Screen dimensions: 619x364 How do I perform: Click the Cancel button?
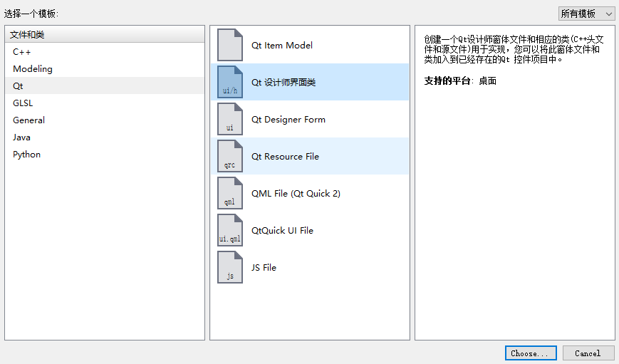[x=588, y=353]
